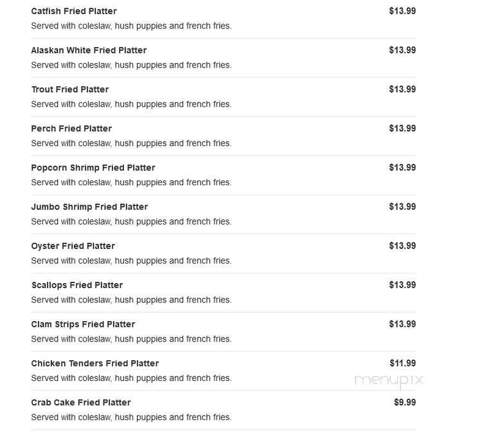Click the menupix watermark logo
504x433 pixels.
389,381
